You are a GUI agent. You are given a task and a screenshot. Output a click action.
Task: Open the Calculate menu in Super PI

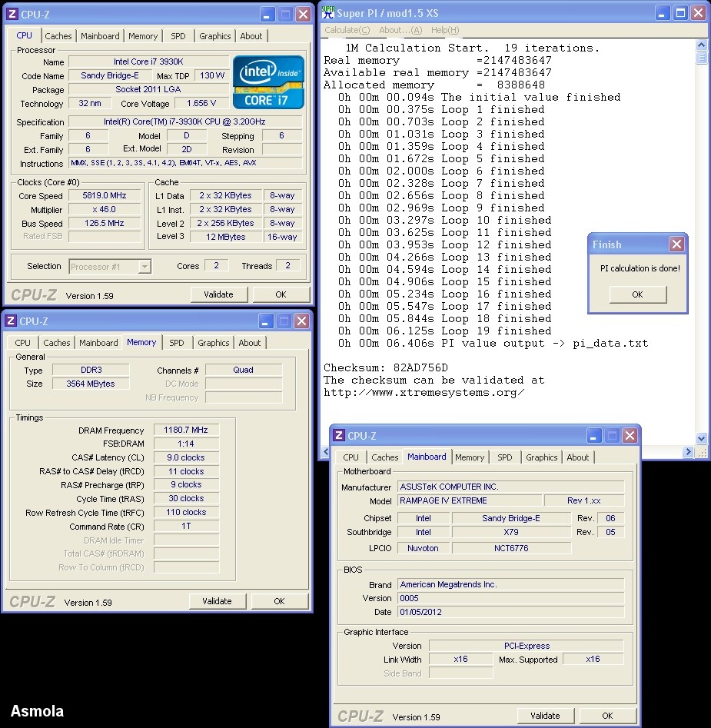pyautogui.click(x=347, y=30)
